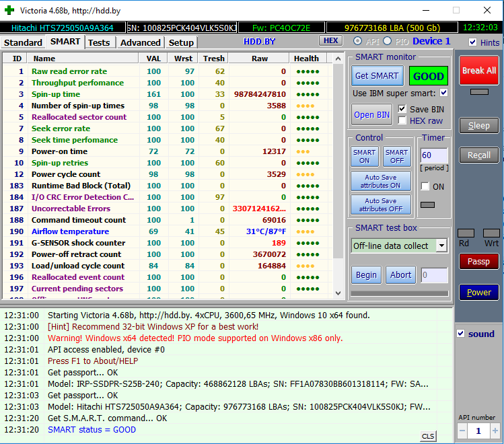Image resolution: width=504 pixels, height=444 pixels.
Task: Click the Raw column header
Action: coord(259,59)
